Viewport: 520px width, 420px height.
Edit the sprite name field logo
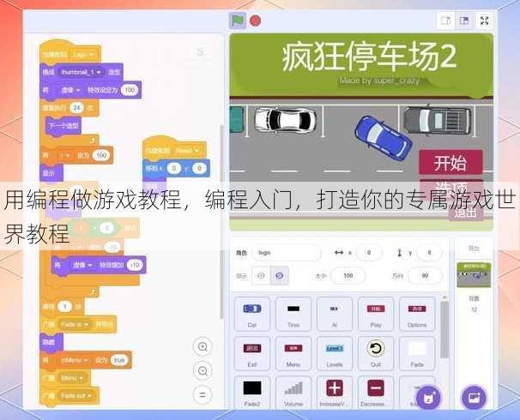[287, 253]
